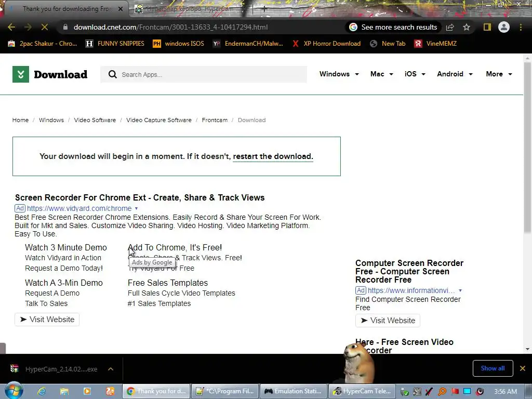Open the vidyard.com/chrome ad URL
The width and height of the screenshot is (532, 399).
click(x=79, y=208)
